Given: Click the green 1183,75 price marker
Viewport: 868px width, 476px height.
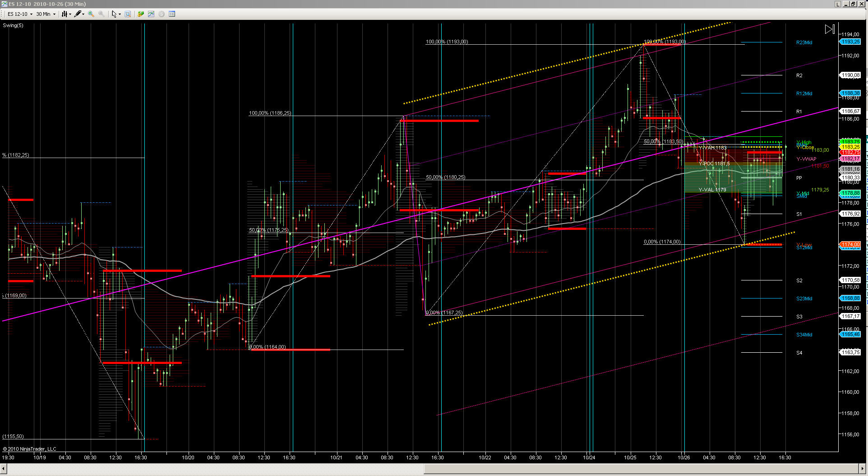Looking at the screenshot, I should pyautogui.click(x=850, y=141).
